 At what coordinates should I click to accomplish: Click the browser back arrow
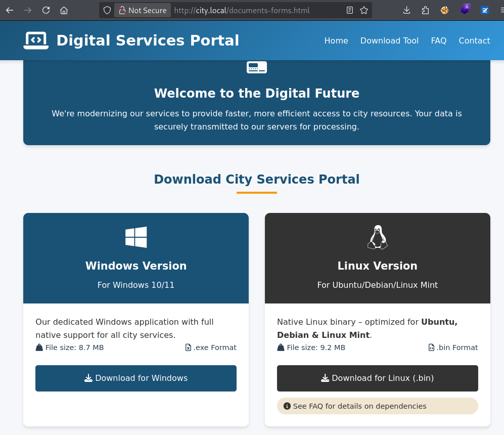(x=10, y=10)
